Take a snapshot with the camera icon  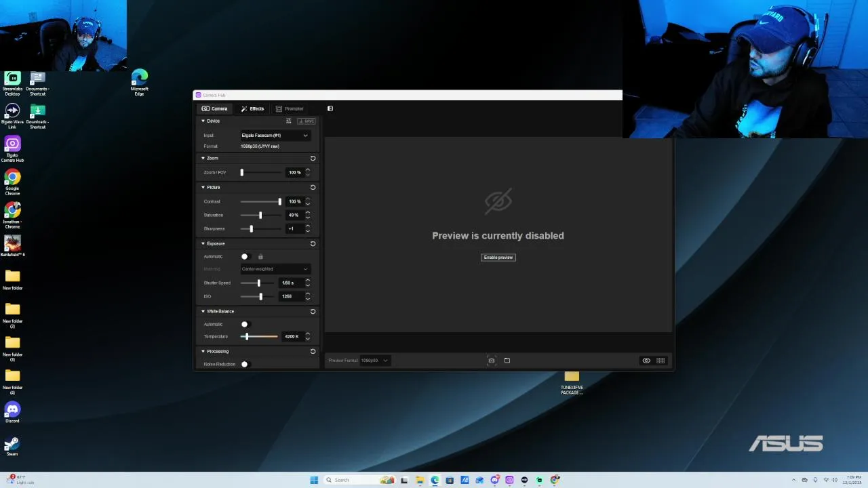492,361
